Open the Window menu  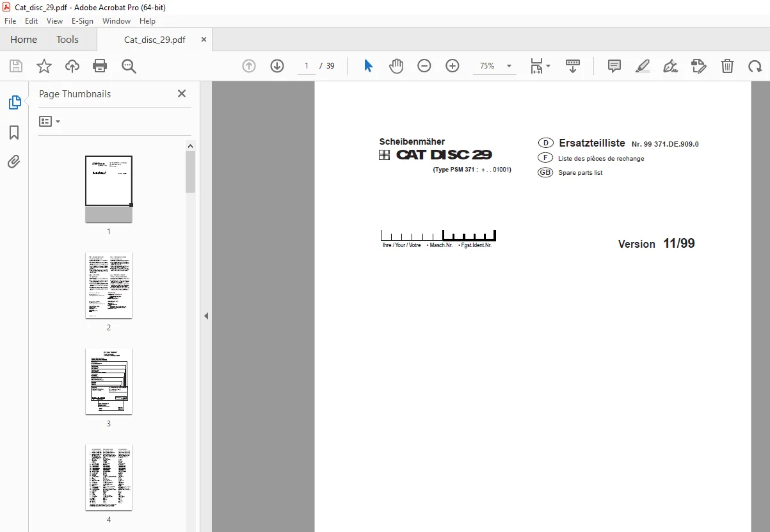116,21
